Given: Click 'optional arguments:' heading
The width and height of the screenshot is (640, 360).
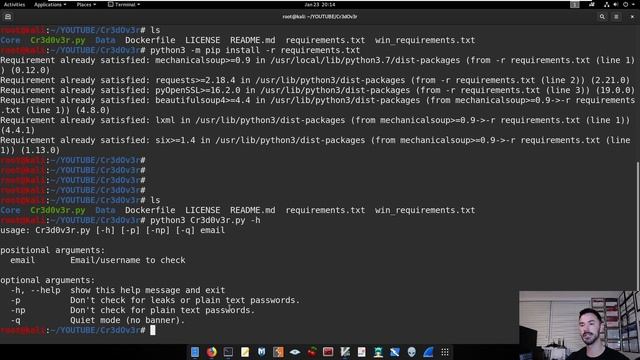Looking at the screenshot, I should click(47, 280).
